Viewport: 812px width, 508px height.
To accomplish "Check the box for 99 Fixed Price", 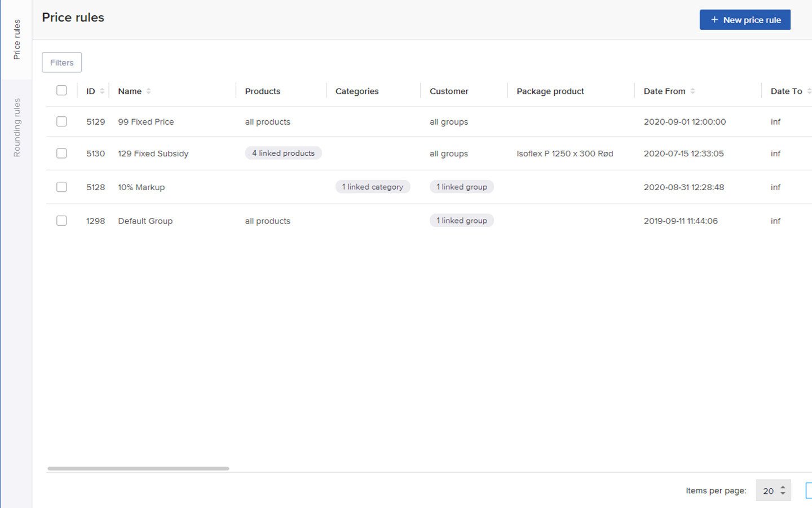I will 61,121.
